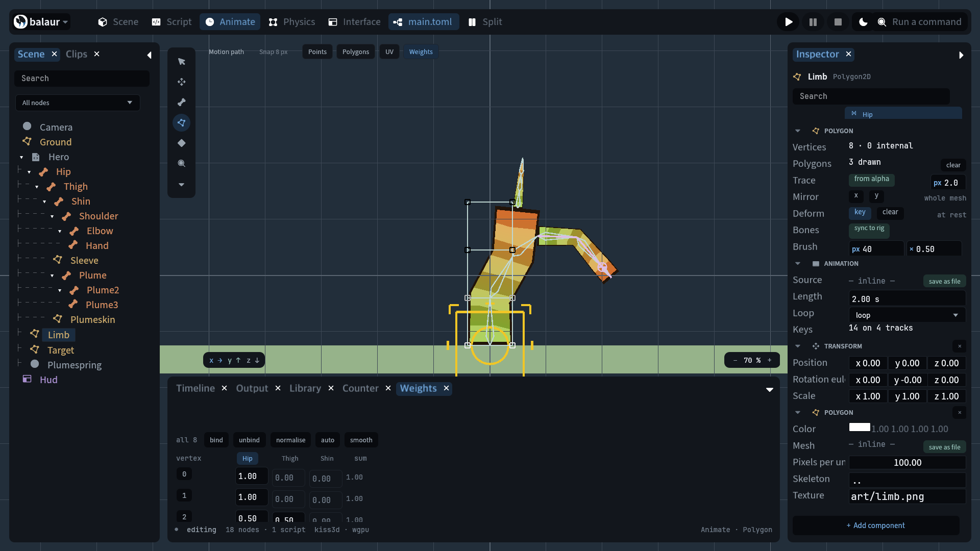Collapse the Animation section
Viewport: 980px width, 551px height.
point(798,264)
